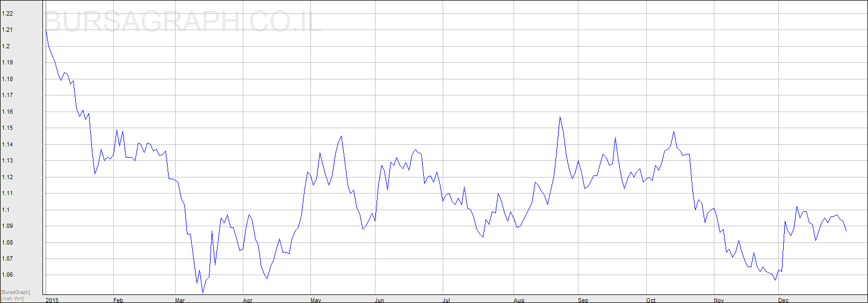Click the 1.08 value on the price axis
The height and width of the screenshot is (303, 868).
(7, 242)
